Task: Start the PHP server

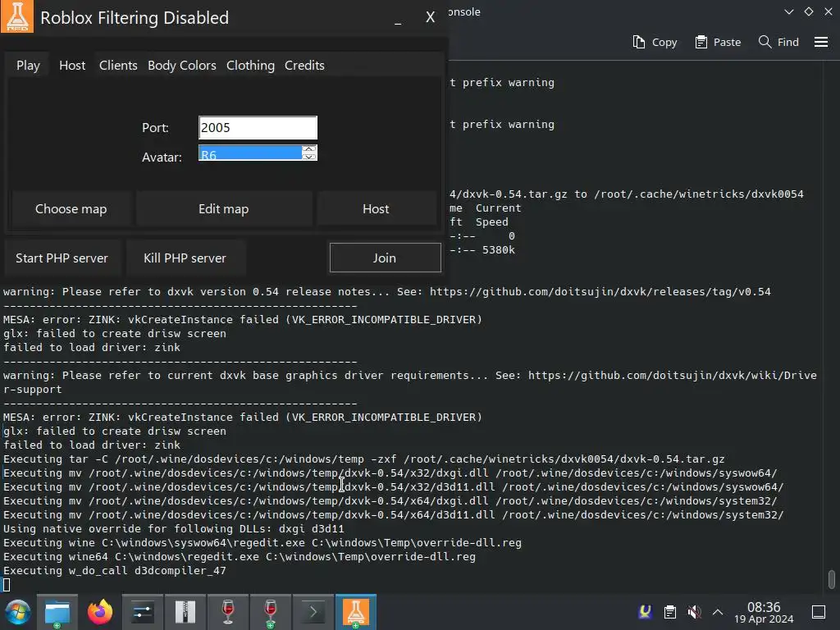Action: tap(62, 258)
